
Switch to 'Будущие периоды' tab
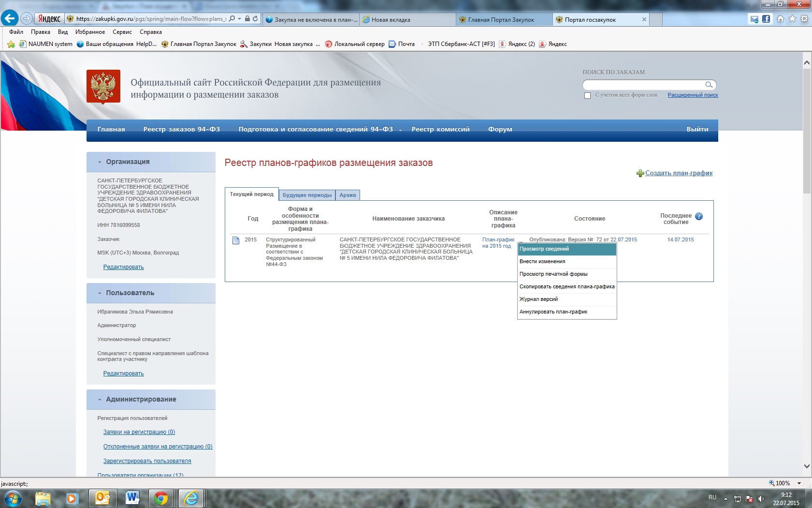(307, 195)
